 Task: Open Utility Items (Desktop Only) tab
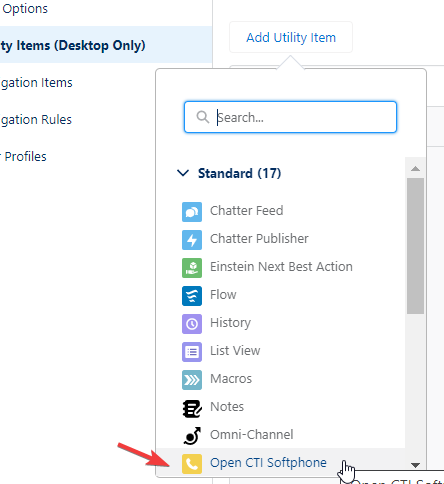click(x=106, y=45)
